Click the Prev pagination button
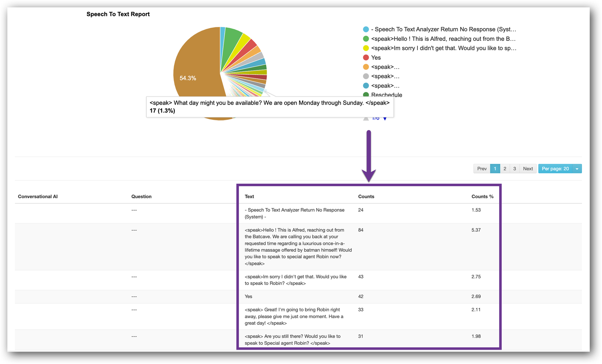The width and height of the screenshot is (602, 364). click(482, 169)
